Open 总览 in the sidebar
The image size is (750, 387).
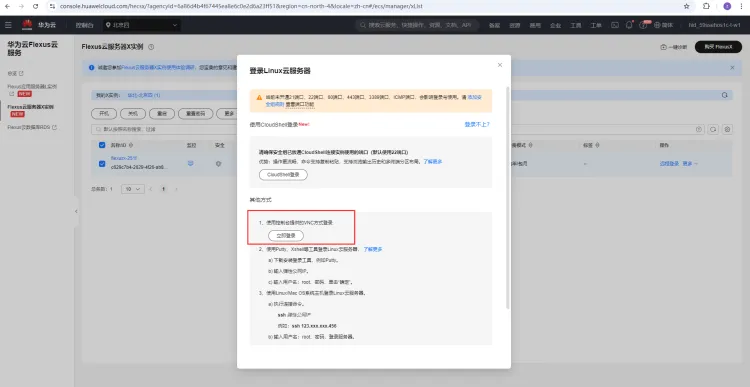pyautogui.click(x=15, y=73)
